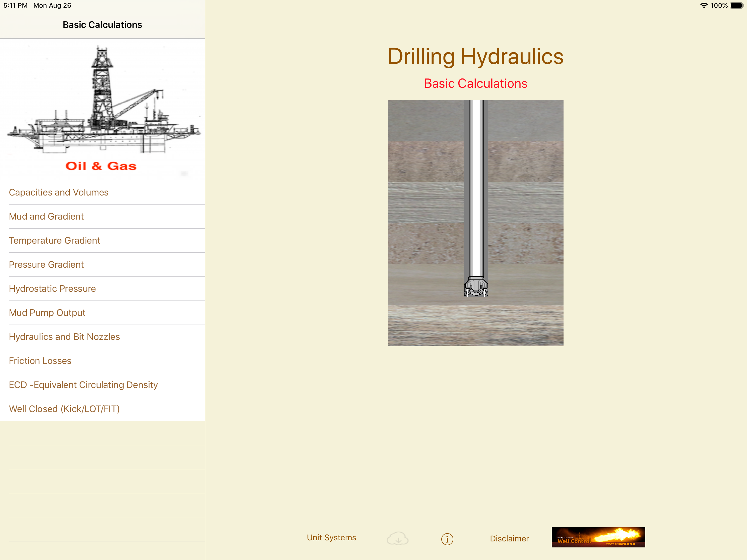Tap the Well Control banner logo
This screenshot has width=747, height=560.
[598, 537]
